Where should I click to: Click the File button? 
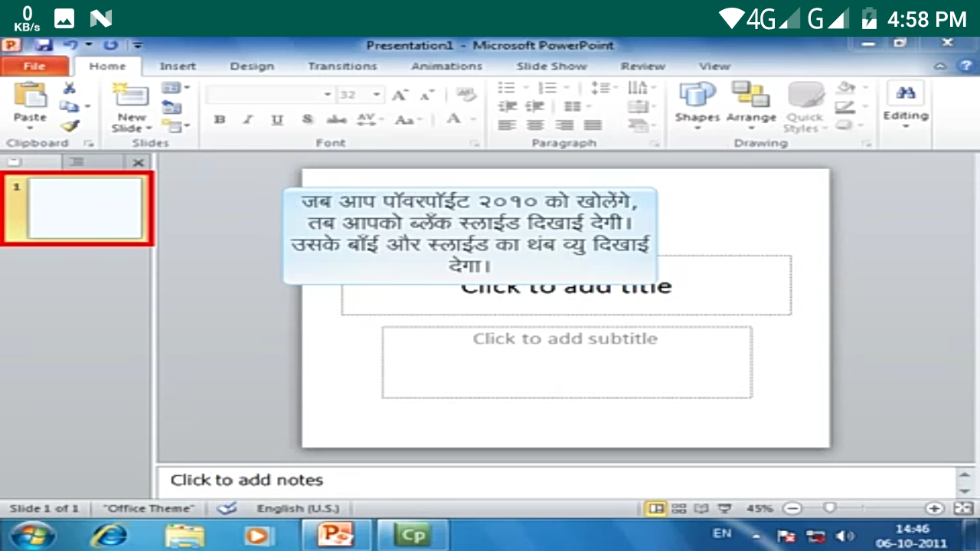[34, 67]
